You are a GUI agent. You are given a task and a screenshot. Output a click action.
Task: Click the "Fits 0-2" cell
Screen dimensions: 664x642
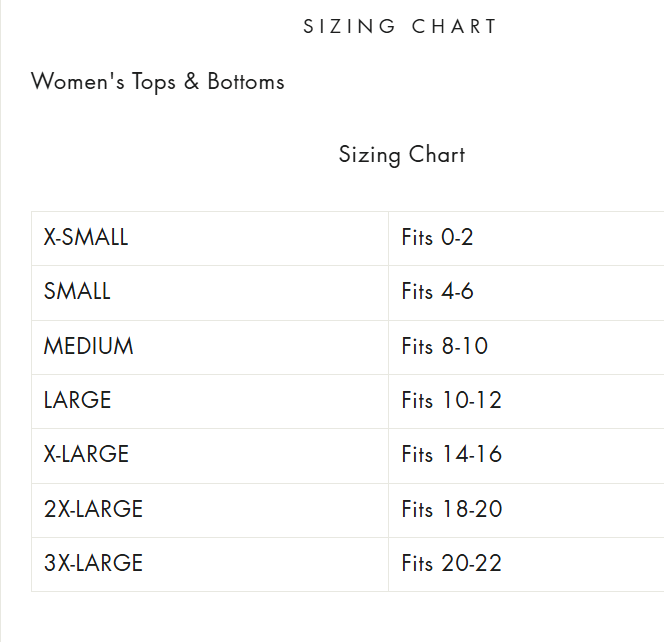[437, 238]
